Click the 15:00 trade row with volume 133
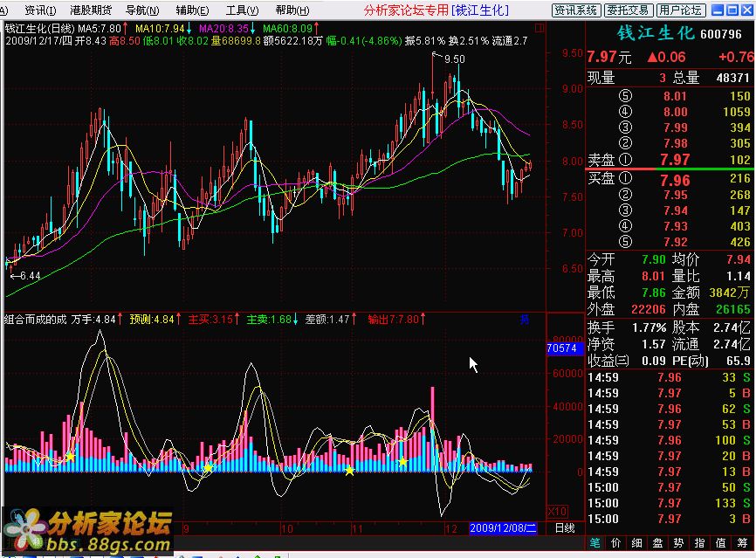The height and width of the screenshot is (558, 756). coord(670,504)
